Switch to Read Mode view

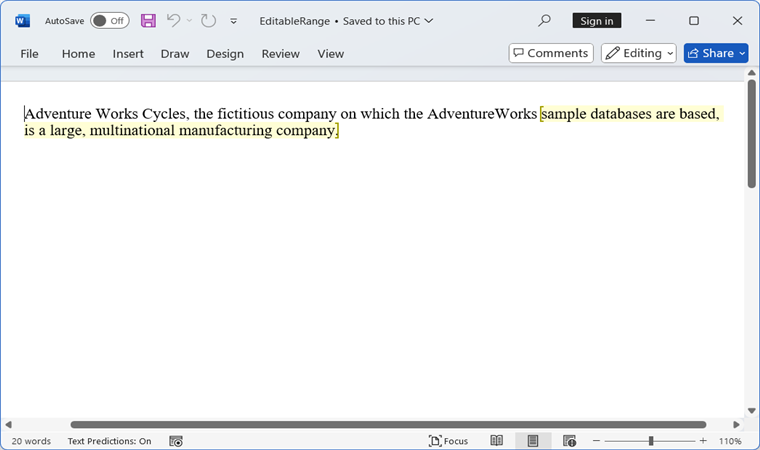pos(496,441)
